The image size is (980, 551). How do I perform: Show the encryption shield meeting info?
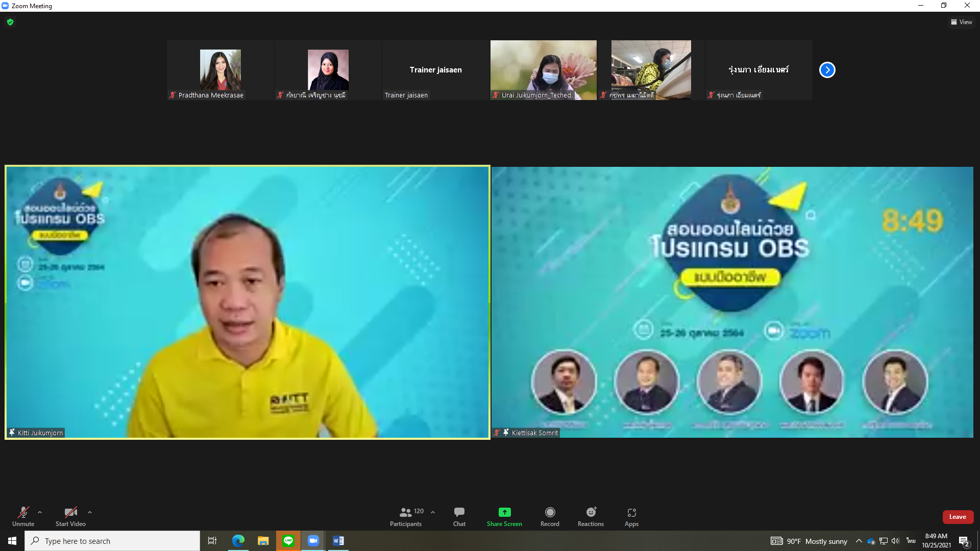(10, 22)
